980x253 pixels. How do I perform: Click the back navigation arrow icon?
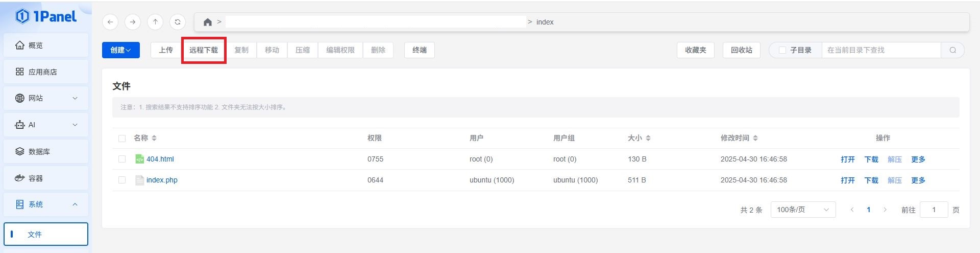click(x=110, y=22)
